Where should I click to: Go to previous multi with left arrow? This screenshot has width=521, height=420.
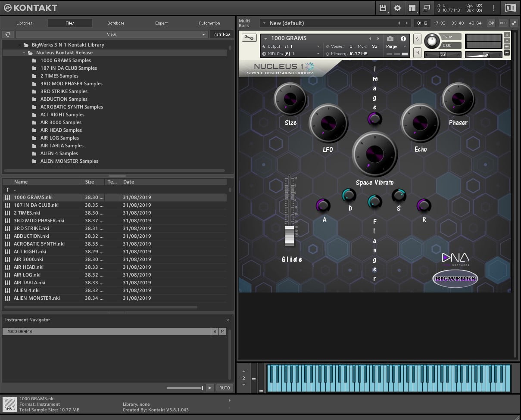pos(399,23)
